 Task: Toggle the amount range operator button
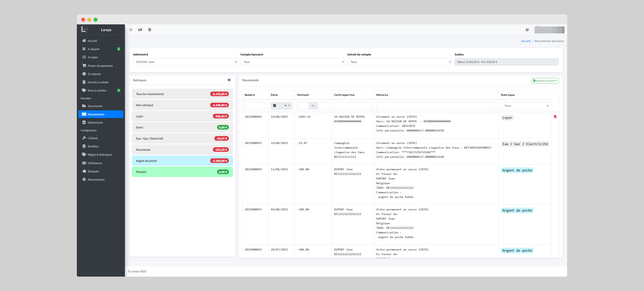click(313, 106)
